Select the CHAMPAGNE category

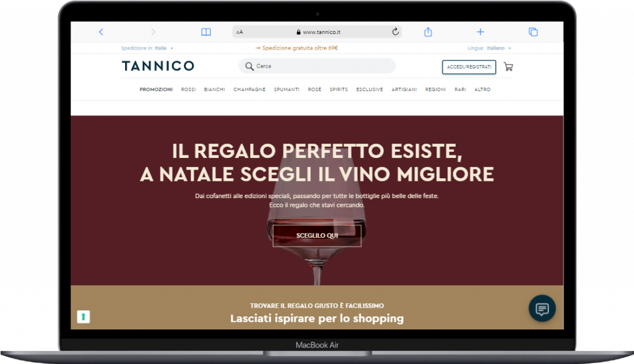click(250, 89)
